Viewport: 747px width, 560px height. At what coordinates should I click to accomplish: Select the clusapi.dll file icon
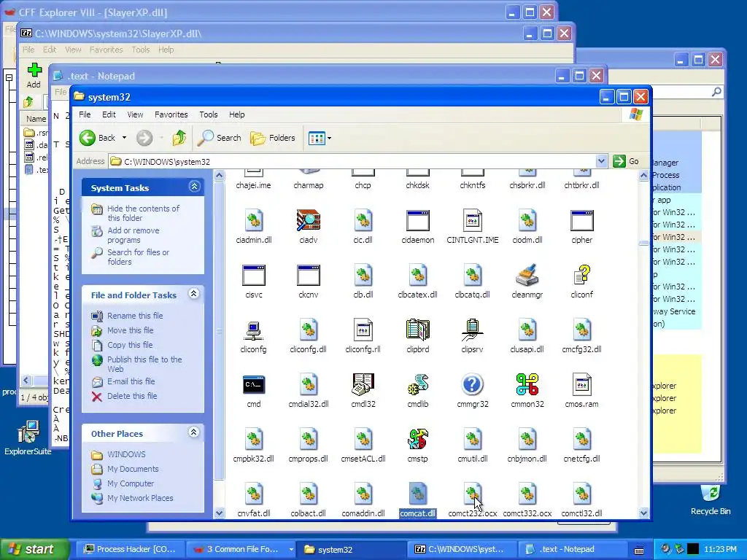click(527, 330)
